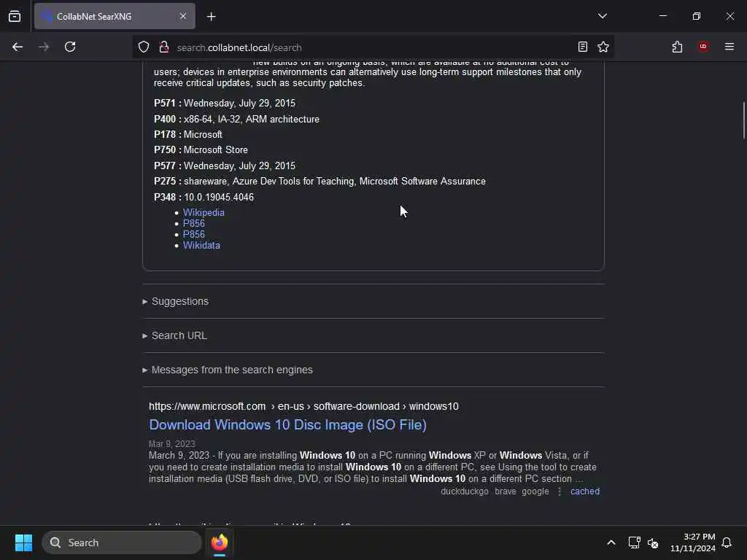Open the uBlock Origin extension icon
Viewport: 747px width, 560px height.
pos(703,46)
